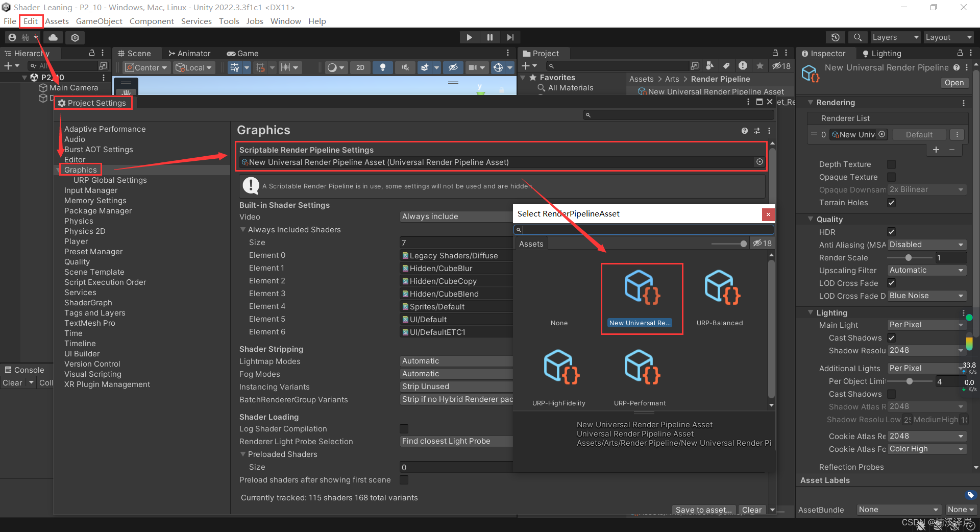Click the lock icon of the Project panel
Viewport: 980px width, 532px height.
[775, 53]
